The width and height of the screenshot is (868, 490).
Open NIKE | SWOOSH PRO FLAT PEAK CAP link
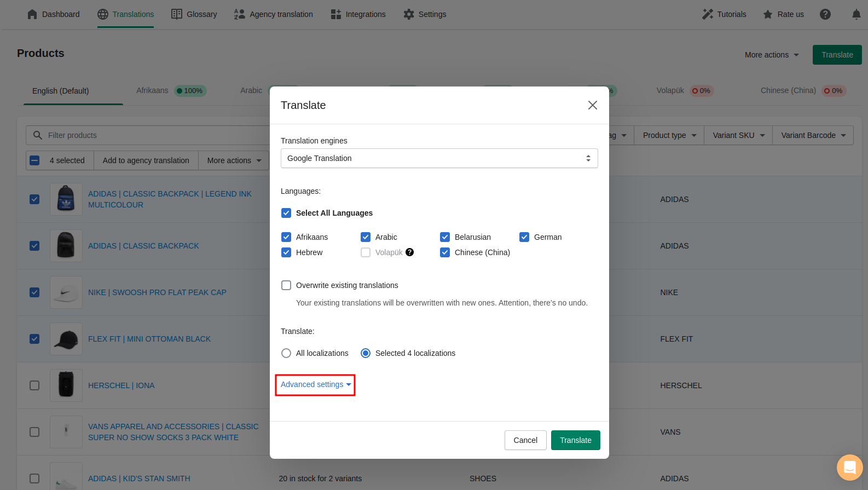coord(157,292)
